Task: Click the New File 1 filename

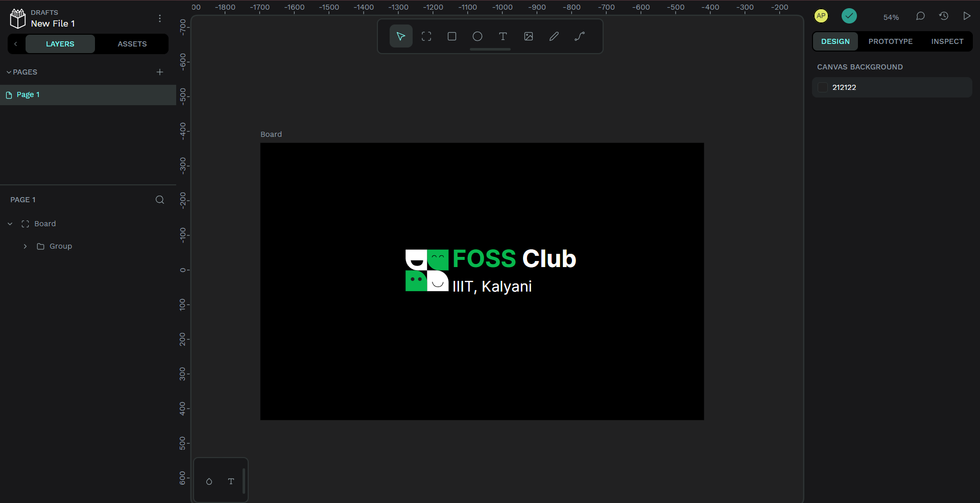Action: (x=53, y=23)
